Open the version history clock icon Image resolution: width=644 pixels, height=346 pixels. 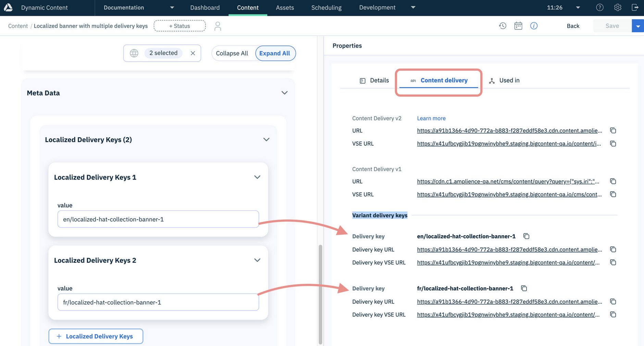pyautogui.click(x=503, y=26)
